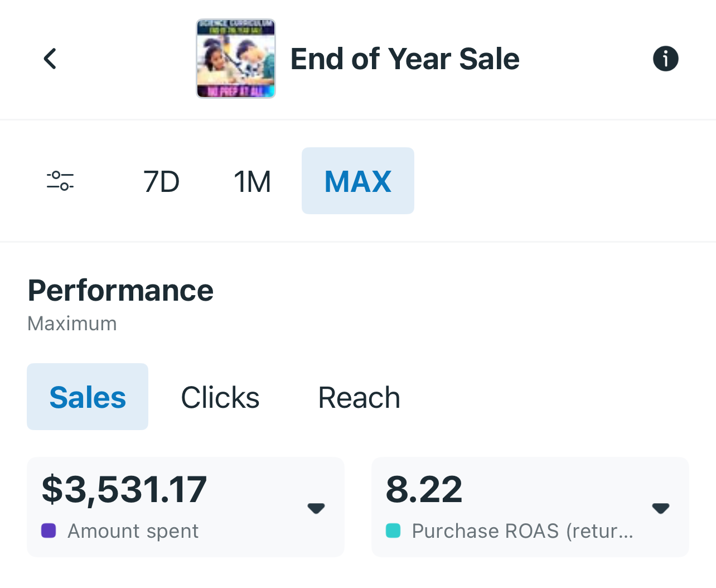Choose the MAX time range
The width and height of the screenshot is (716, 588).
click(358, 181)
